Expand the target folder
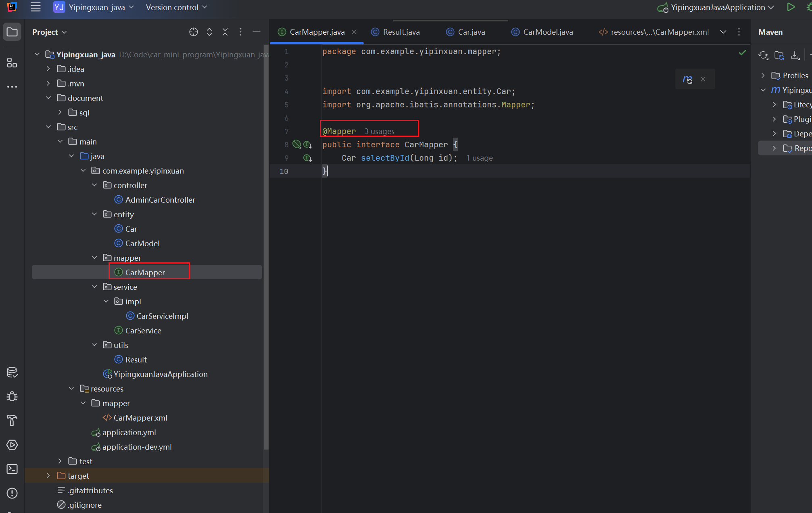The image size is (812, 513). pos(48,476)
